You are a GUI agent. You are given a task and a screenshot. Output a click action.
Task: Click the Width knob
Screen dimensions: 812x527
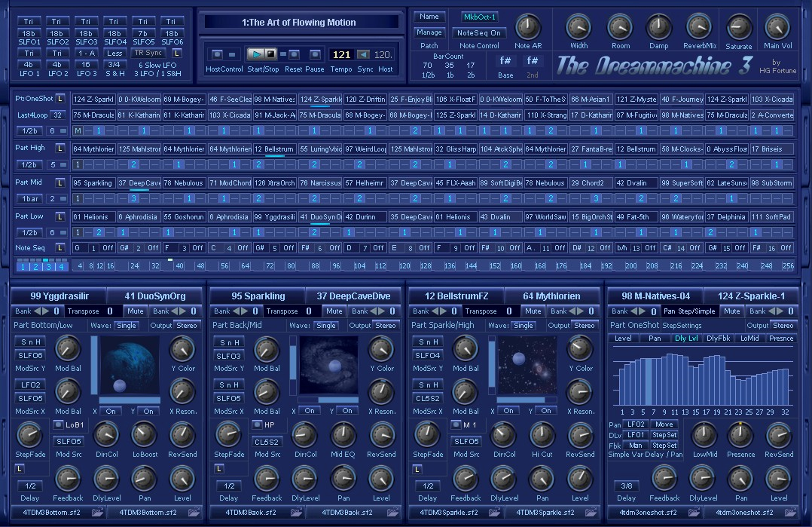578,27
